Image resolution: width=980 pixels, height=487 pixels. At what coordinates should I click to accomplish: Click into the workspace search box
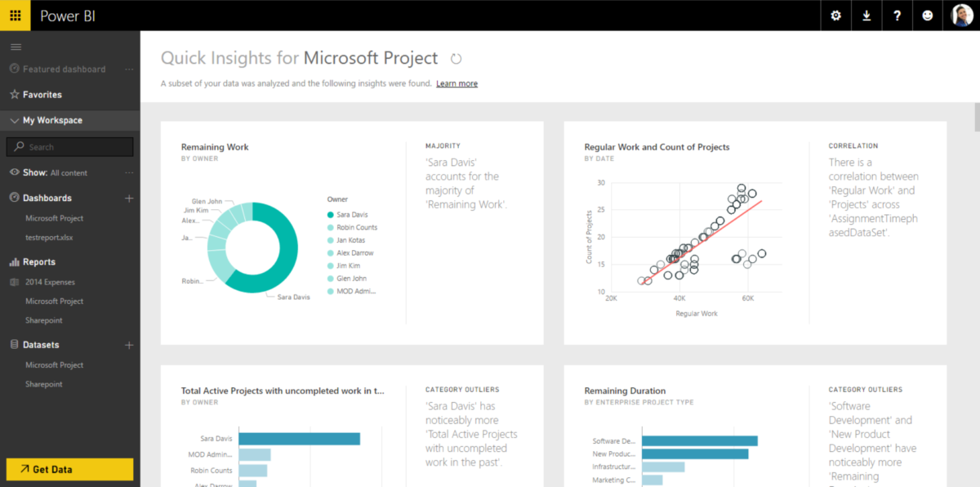(69, 146)
